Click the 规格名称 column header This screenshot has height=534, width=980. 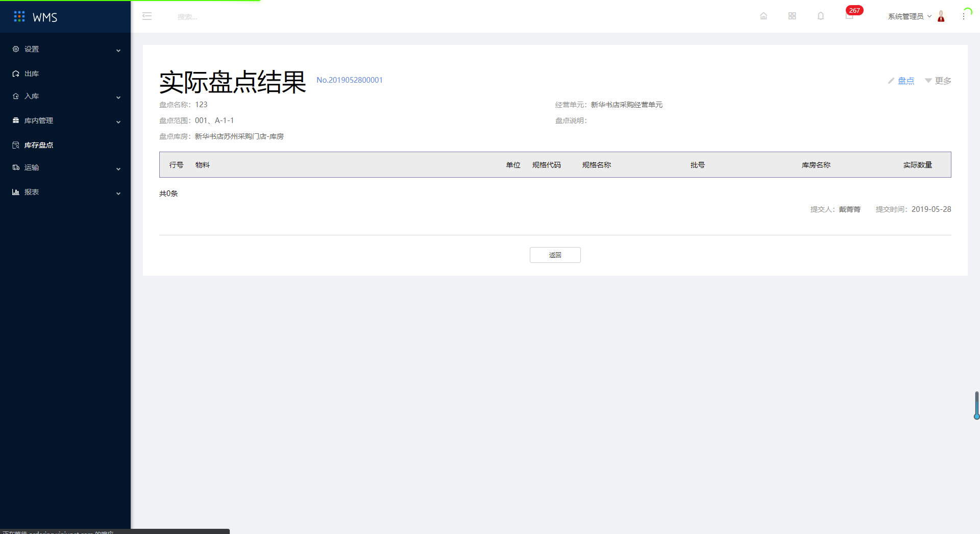pos(596,165)
